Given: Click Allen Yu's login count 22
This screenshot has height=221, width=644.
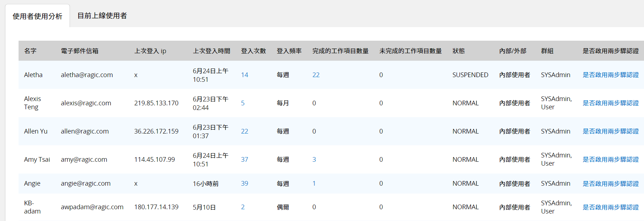Looking at the screenshot, I should pyautogui.click(x=245, y=131).
